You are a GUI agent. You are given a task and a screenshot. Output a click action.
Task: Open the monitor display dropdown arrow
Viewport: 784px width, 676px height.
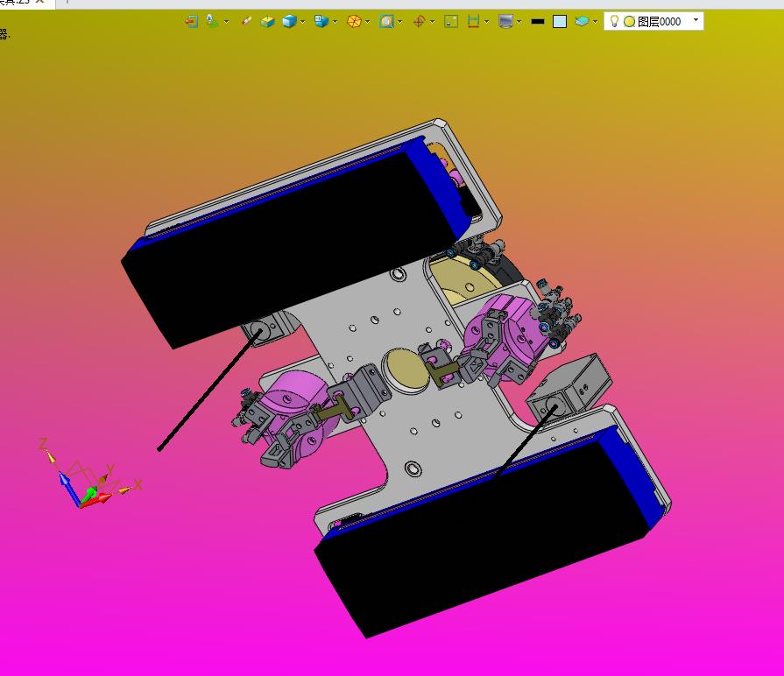(x=519, y=22)
